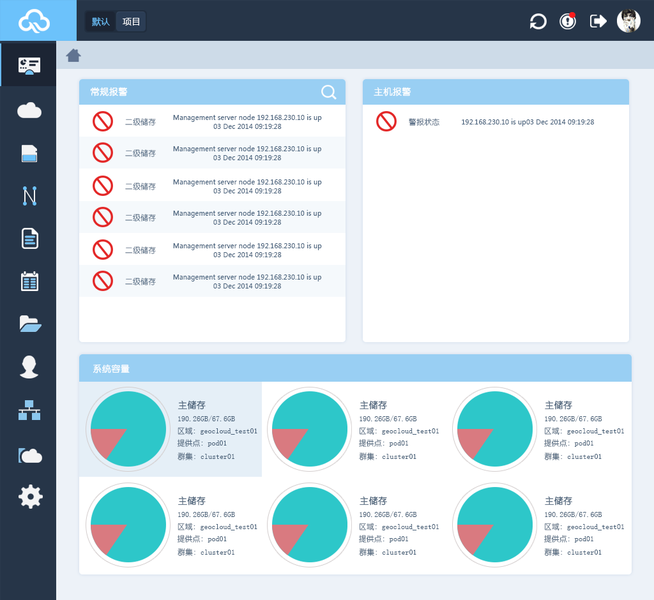Click search icon in 常规报警 panel
Image resolution: width=654 pixels, height=600 pixels.
(329, 92)
